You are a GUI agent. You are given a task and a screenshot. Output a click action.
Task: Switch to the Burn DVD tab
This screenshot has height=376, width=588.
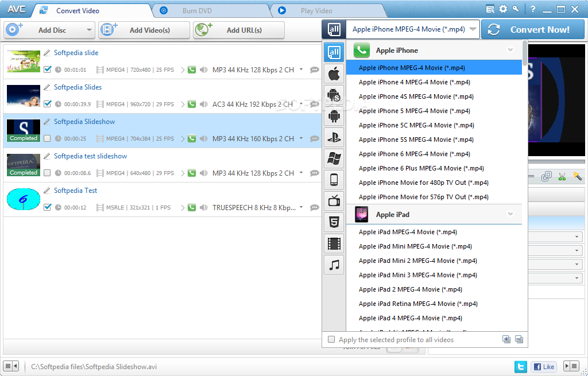[x=210, y=10]
